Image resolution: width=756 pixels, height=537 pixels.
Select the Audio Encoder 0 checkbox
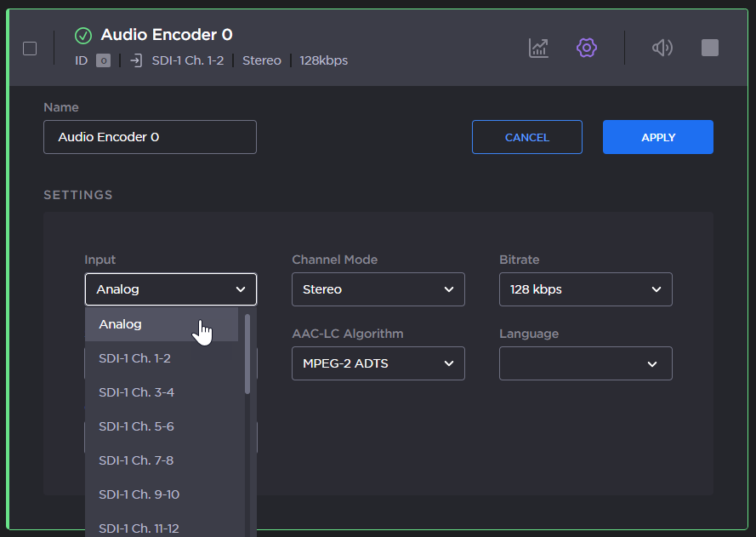click(30, 49)
